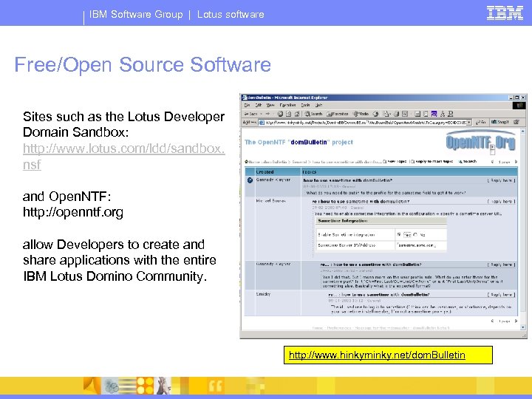Click the icon right of SnagIt
The width and height of the screenshot is (532, 399).
coord(516,122)
